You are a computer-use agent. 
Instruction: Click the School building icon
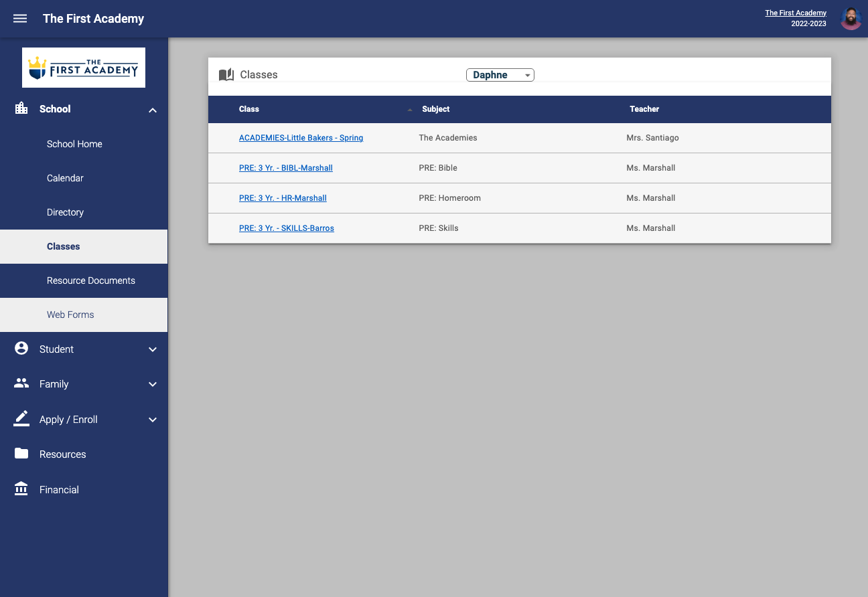pos(21,108)
